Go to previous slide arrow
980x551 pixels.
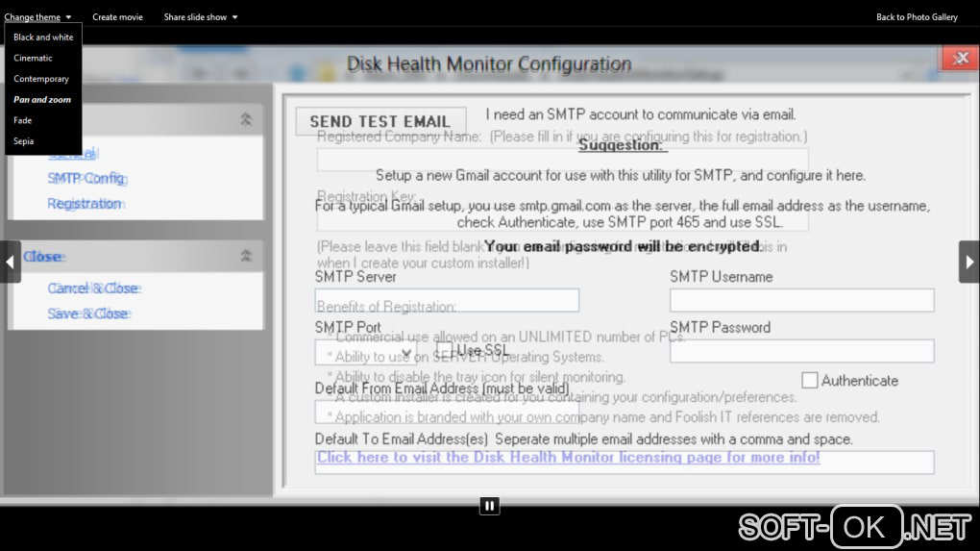pos(10,262)
